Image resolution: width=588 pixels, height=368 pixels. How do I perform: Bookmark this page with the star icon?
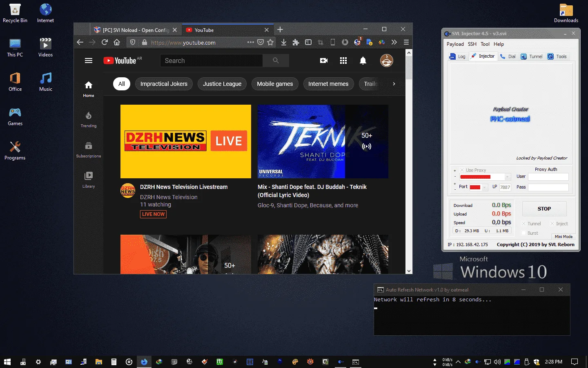point(270,42)
